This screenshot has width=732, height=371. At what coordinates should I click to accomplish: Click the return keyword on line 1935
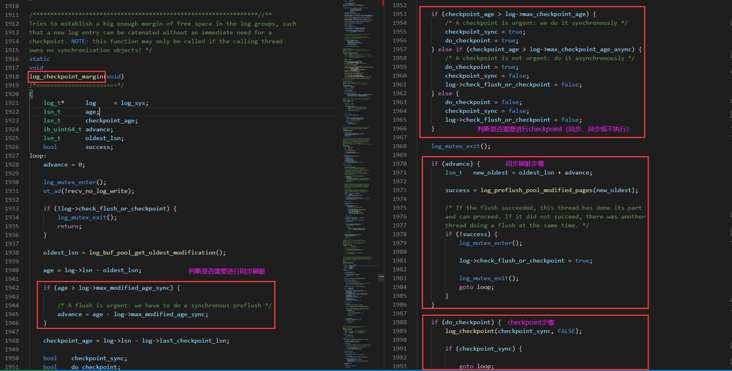(x=69, y=226)
